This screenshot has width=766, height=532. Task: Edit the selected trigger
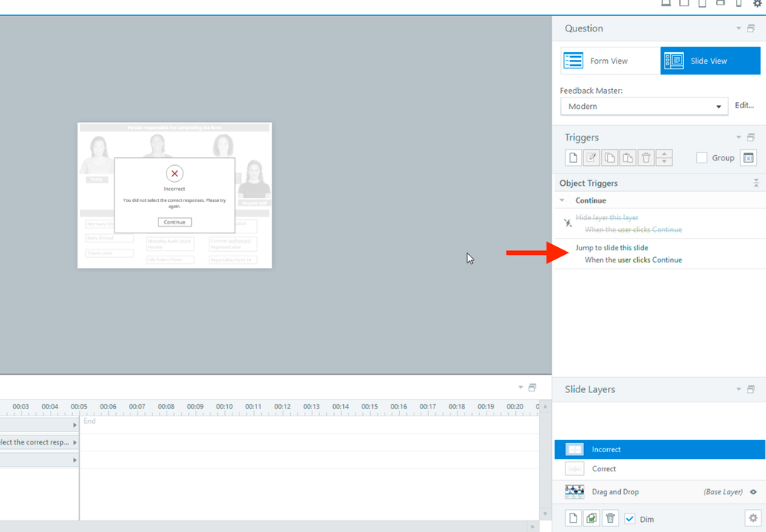[591, 158]
